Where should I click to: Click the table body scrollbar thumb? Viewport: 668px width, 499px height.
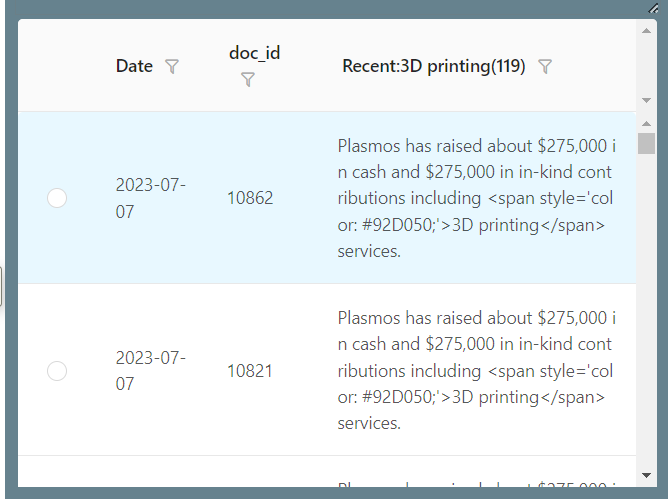[646, 143]
